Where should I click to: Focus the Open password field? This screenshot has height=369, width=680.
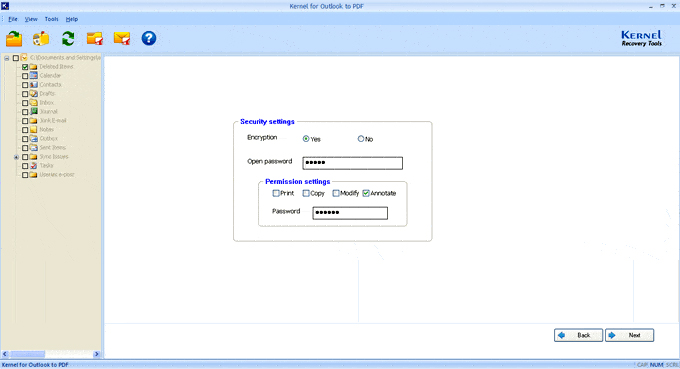[353, 163]
